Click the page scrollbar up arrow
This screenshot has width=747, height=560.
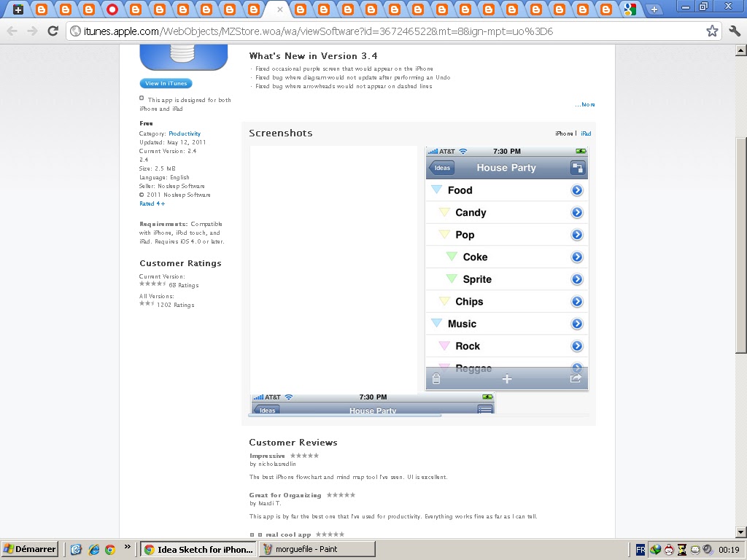741,50
